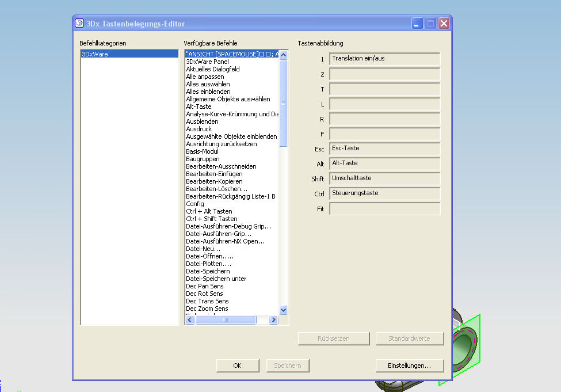This screenshot has width=561, height=392.
Task: Select "Aktuelles Dialogfeld" in command list
Action: pyautogui.click(x=231, y=69)
